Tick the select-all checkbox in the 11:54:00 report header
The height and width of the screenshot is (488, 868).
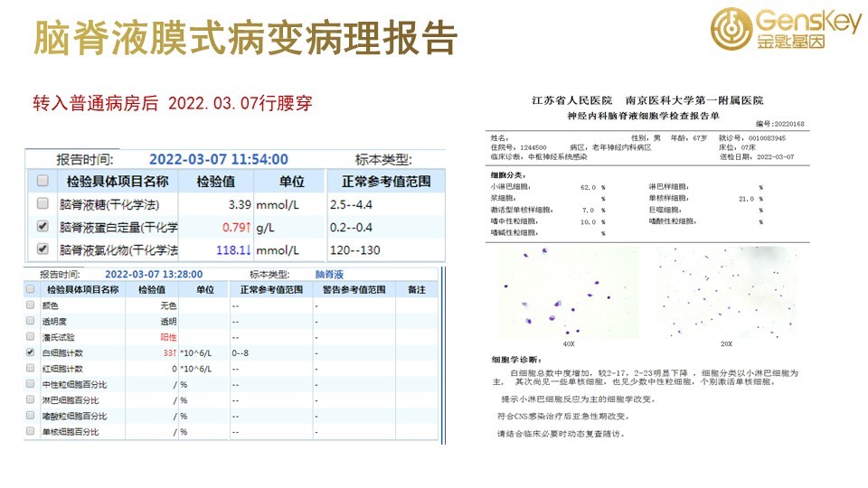(42, 181)
